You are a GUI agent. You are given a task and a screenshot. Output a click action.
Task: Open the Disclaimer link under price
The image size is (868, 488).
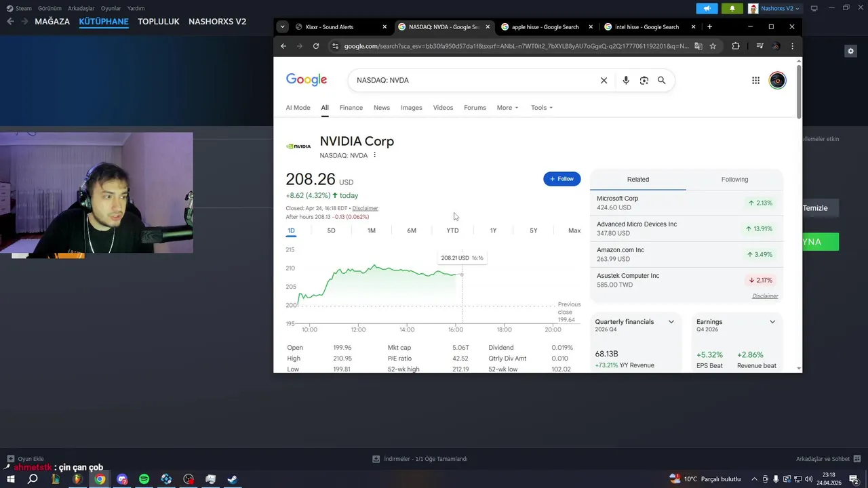click(x=365, y=208)
